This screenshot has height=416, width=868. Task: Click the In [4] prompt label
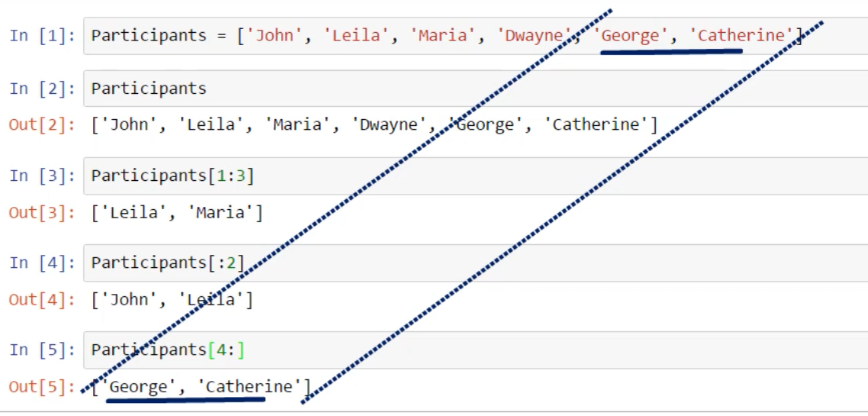click(42, 263)
